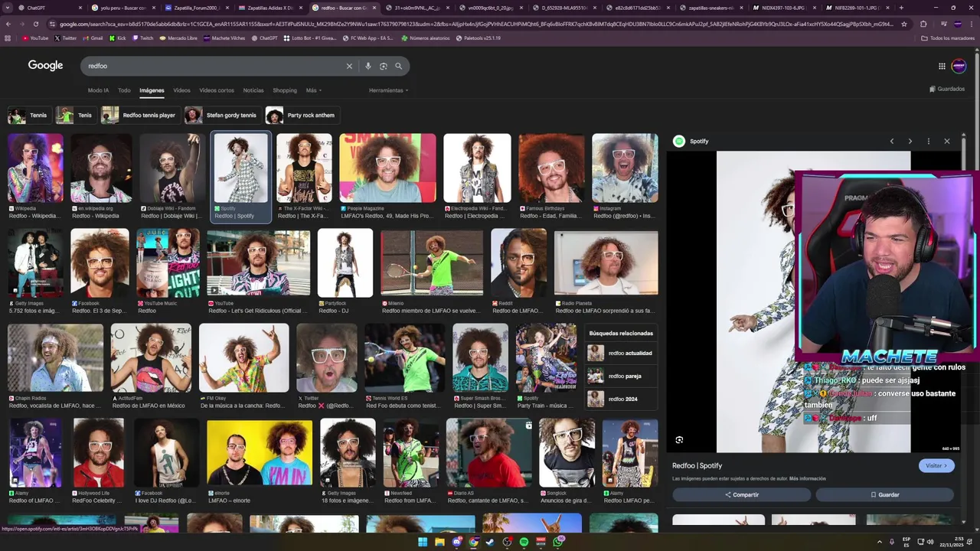This screenshot has height=551, width=980.
Task: Open the Redfoo | Spotify title link
Action: pos(697,465)
